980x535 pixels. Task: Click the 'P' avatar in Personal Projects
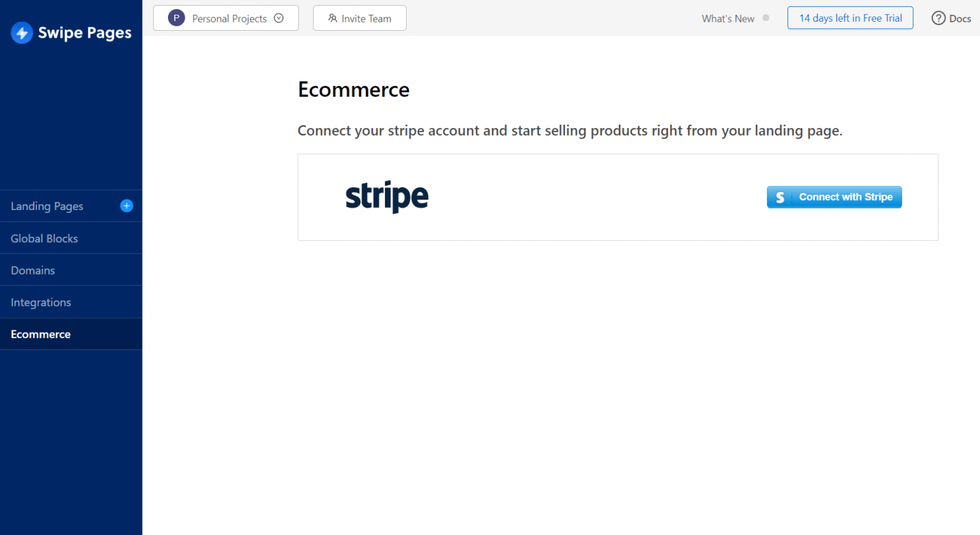(x=176, y=17)
